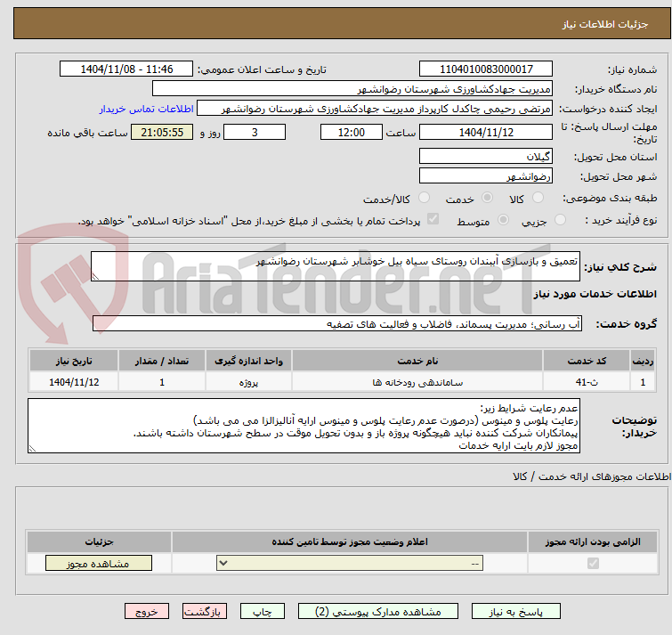Click the چاپ print button

coord(263,612)
